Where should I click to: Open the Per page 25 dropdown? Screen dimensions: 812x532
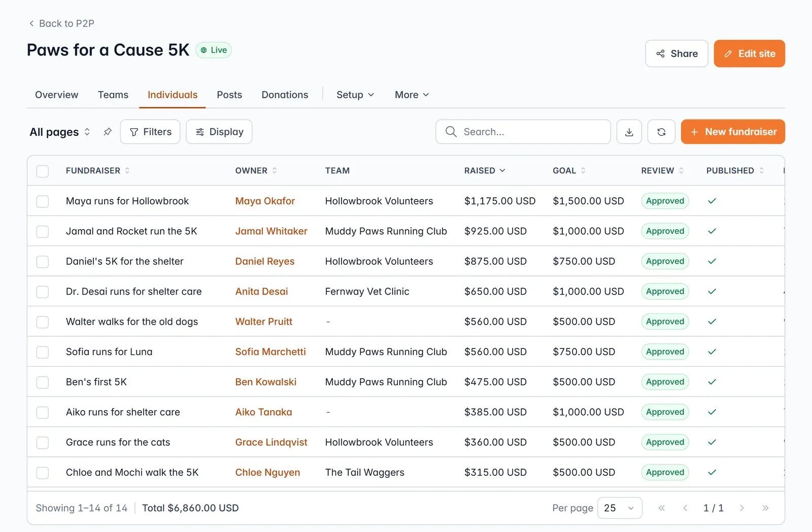[x=620, y=508]
